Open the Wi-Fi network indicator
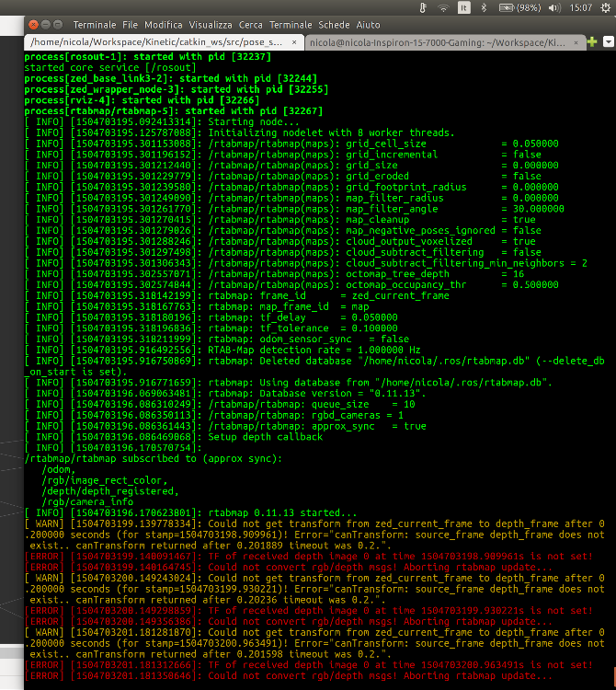 click(x=442, y=7)
